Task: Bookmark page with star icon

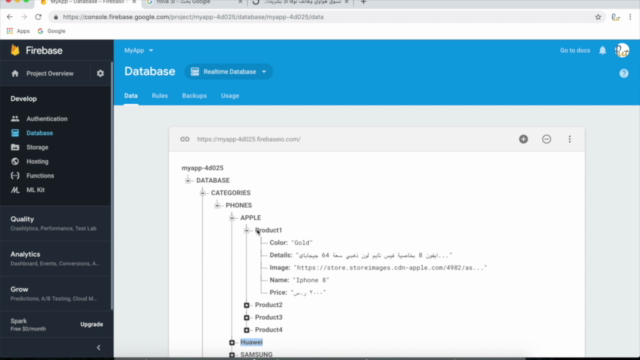Action: [598, 17]
